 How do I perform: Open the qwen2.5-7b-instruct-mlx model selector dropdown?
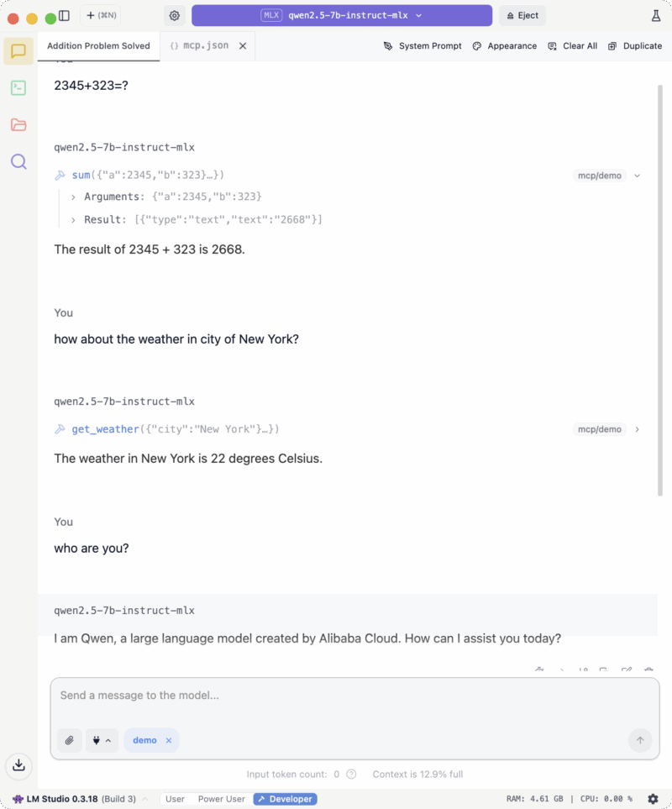[x=342, y=15]
